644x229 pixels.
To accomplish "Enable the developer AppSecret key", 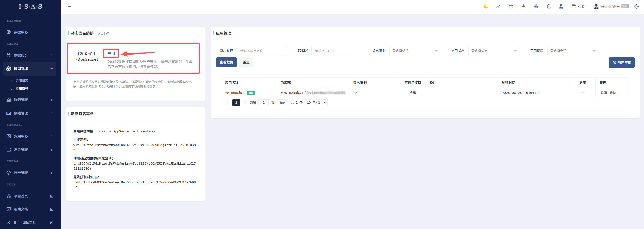I will pyautogui.click(x=111, y=54).
